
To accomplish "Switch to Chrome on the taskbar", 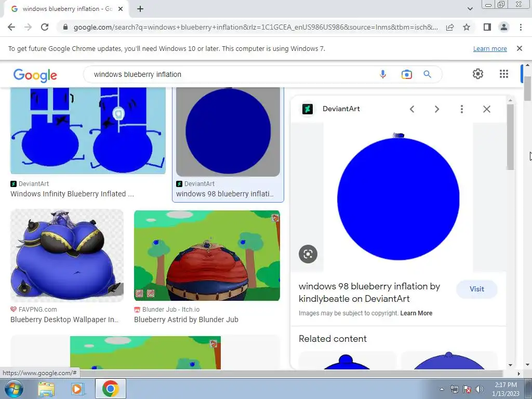I will (x=110, y=389).
